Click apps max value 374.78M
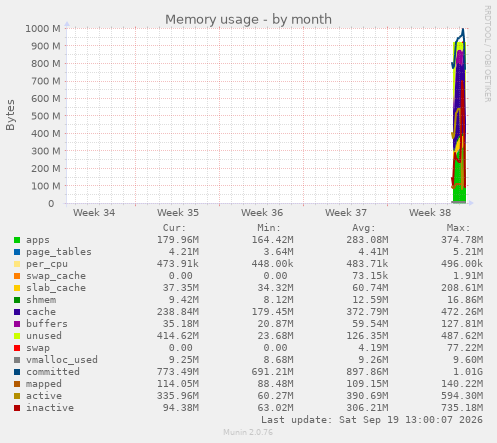This screenshot has width=497, height=443. click(x=462, y=240)
